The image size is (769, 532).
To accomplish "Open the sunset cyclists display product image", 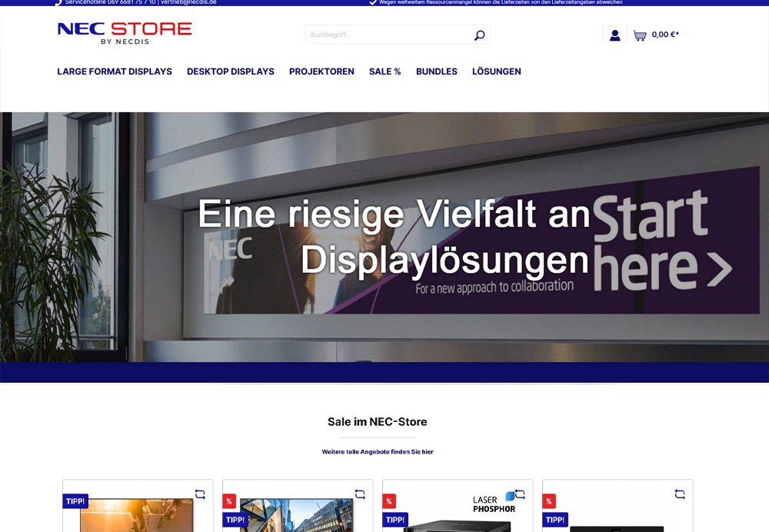I will [x=137, y=515].
